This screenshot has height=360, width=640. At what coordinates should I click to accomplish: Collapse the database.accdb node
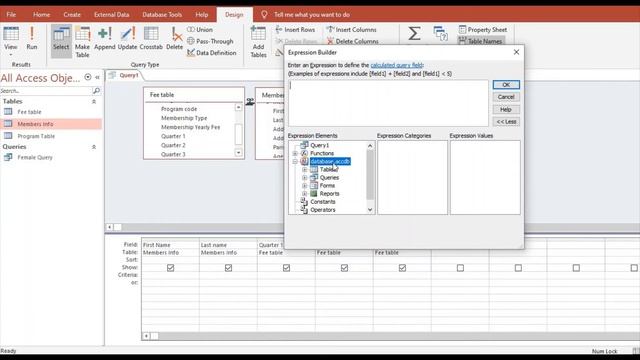point(295,162)
